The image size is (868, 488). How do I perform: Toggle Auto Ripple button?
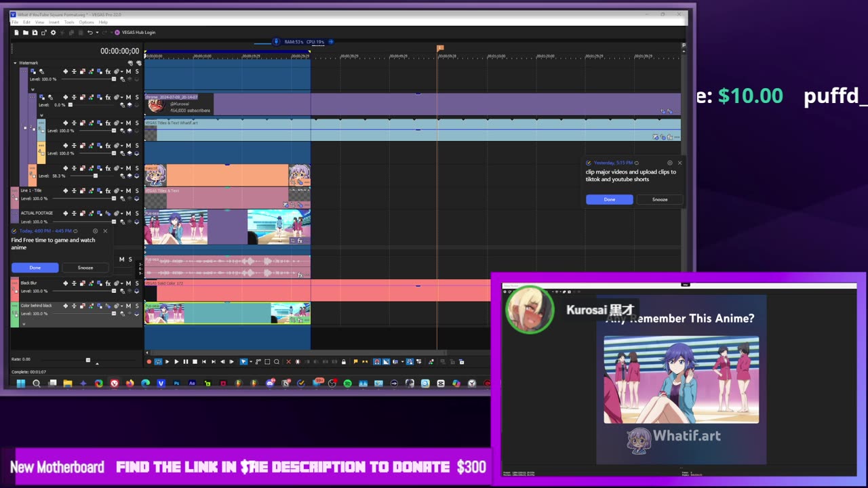tap(395, 361)
